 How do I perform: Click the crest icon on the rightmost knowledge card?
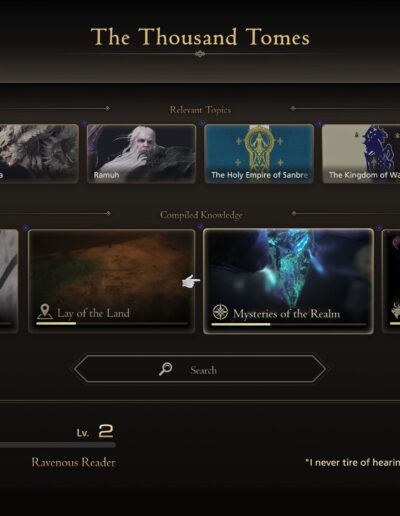click(395, 310)
